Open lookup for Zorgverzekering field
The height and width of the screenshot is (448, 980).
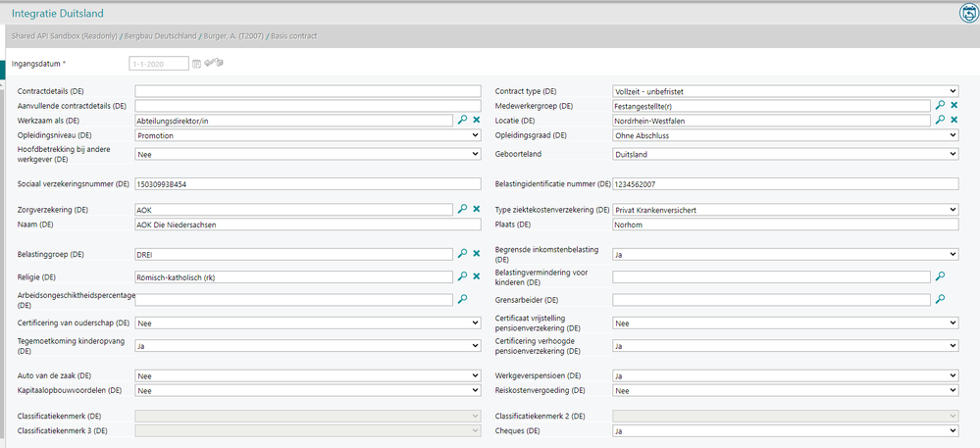click(x=462, y=209)
